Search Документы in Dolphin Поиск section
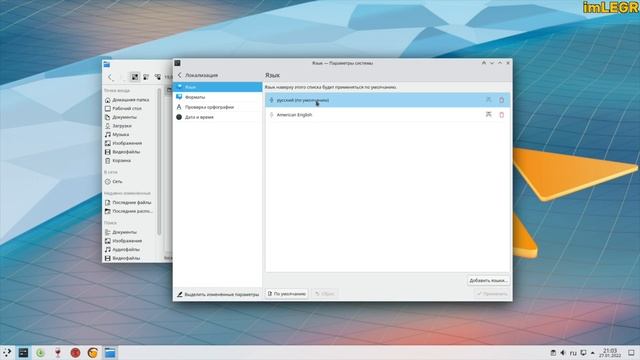The image size is (640, 360). (130, 232)
